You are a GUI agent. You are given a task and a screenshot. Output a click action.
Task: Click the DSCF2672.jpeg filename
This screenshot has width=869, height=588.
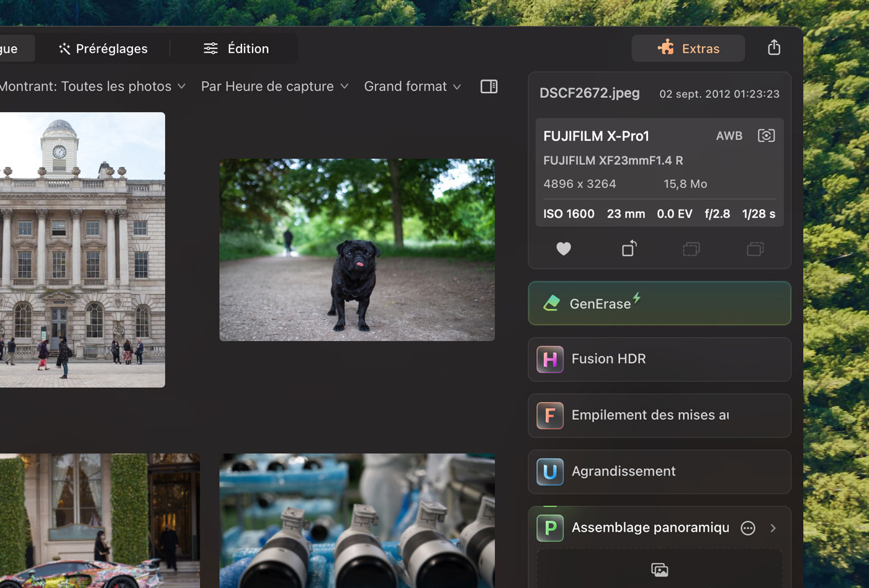coord(590,93)
